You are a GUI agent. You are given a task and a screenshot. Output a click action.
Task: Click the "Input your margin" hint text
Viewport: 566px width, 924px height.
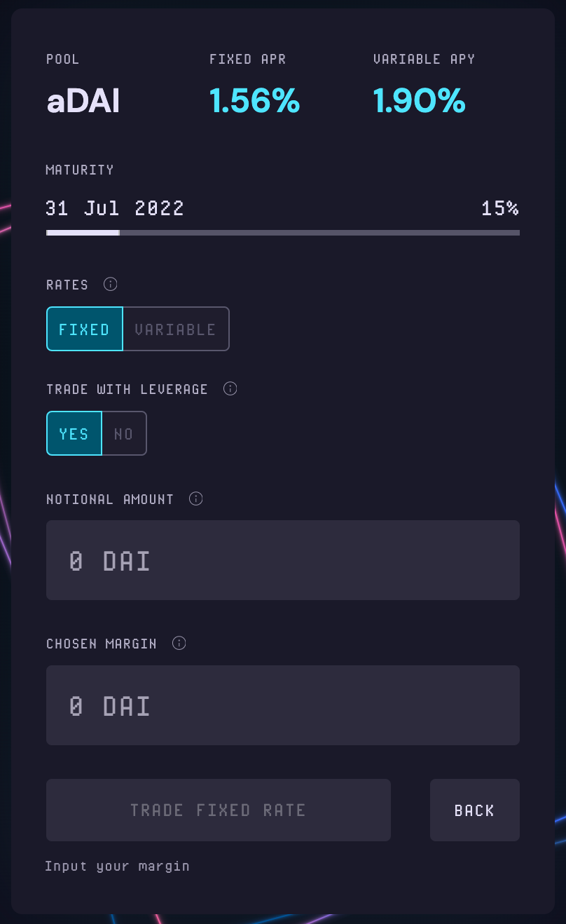(117, 866)
